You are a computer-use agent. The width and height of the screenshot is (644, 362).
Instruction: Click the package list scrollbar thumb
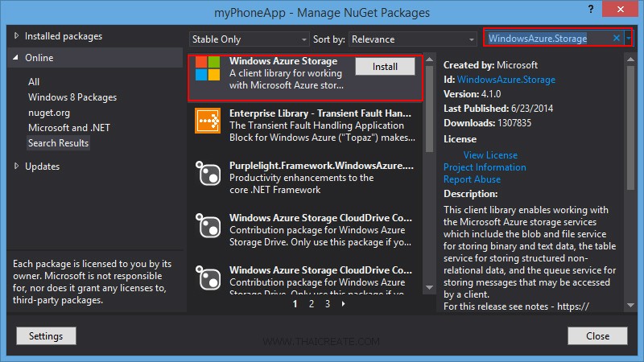point(430,109)
